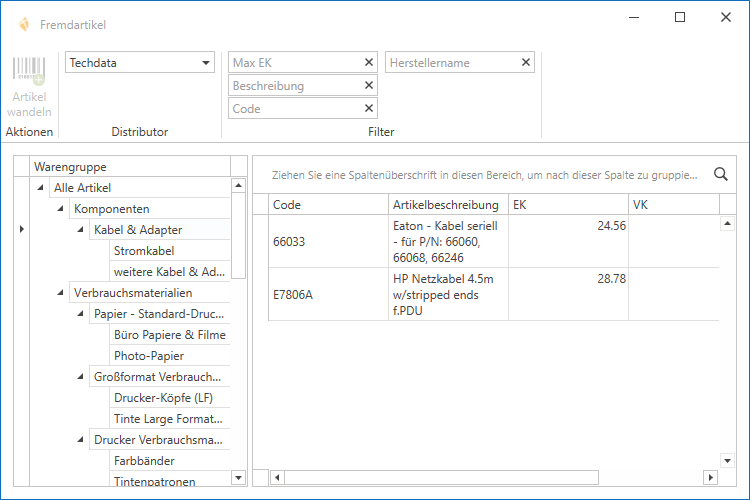Viewport: 750px width, 500px height.
Task: Collapse the Kabel & Adapter node
Action: click(80, 230)
